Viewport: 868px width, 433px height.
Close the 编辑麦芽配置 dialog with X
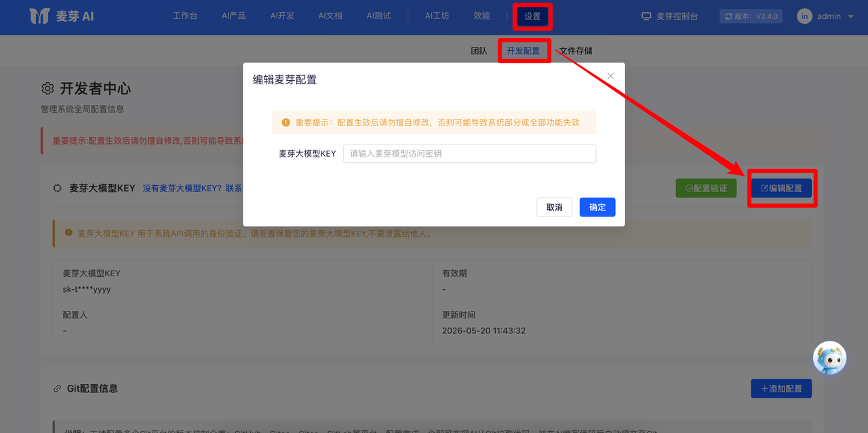tap(610, 76)
